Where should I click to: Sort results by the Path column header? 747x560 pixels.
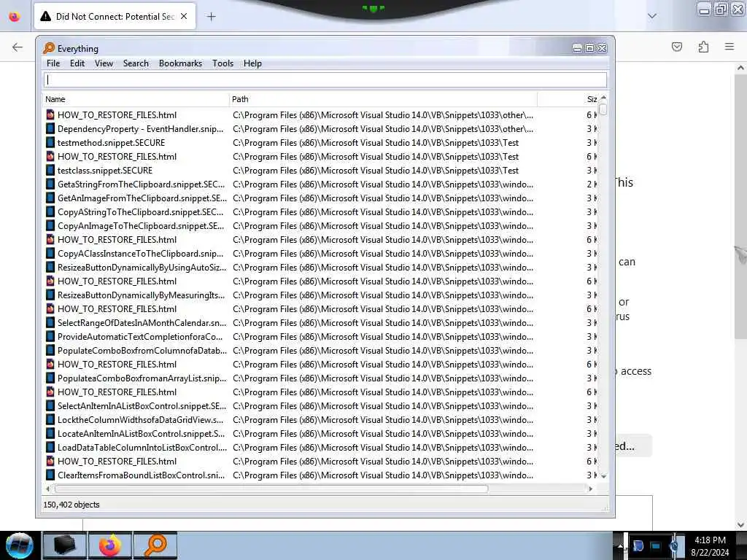[383, 99]
